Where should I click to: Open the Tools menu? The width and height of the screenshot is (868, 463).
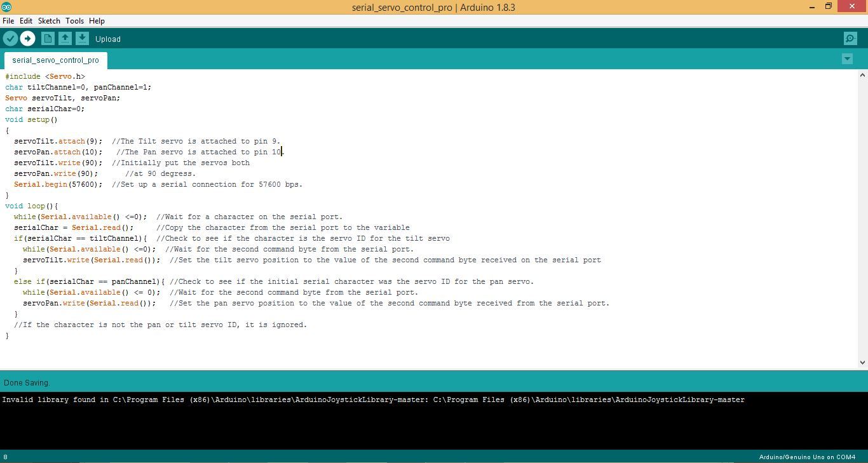pyautogui.click(x=74, y=21)
